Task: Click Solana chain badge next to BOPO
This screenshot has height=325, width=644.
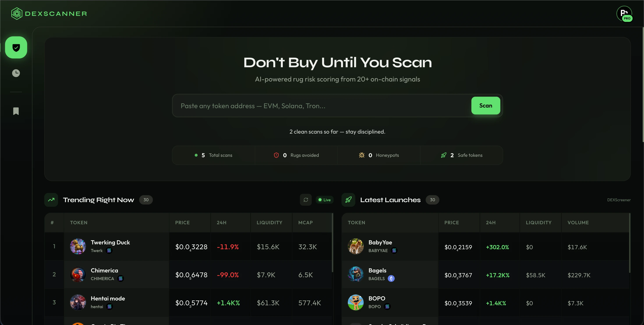Action: (387, 306)
